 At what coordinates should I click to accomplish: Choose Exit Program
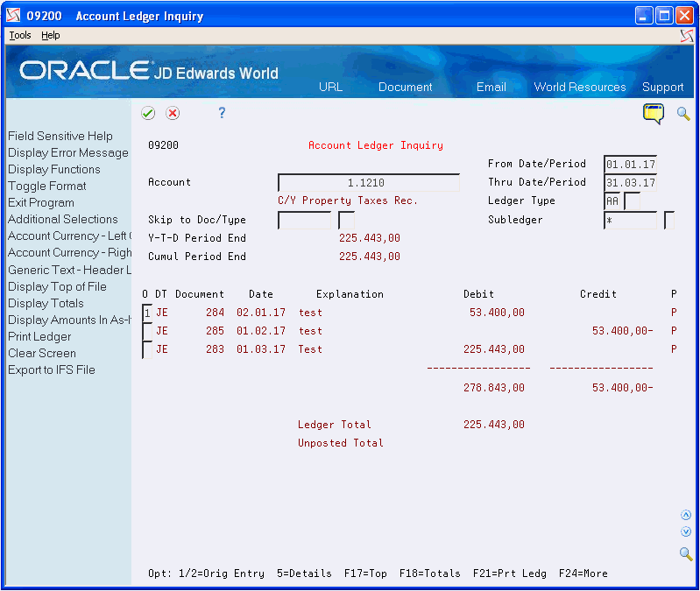point(41,202)
